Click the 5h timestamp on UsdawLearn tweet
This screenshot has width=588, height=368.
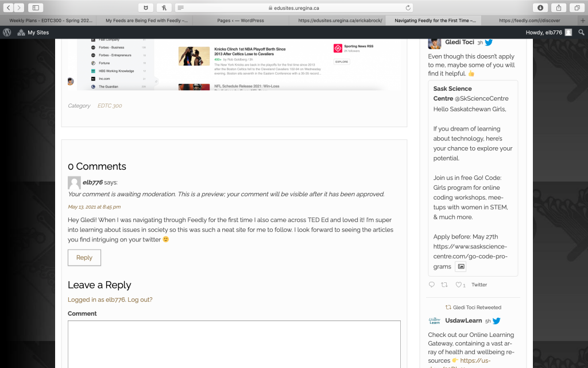pos(488,321)
